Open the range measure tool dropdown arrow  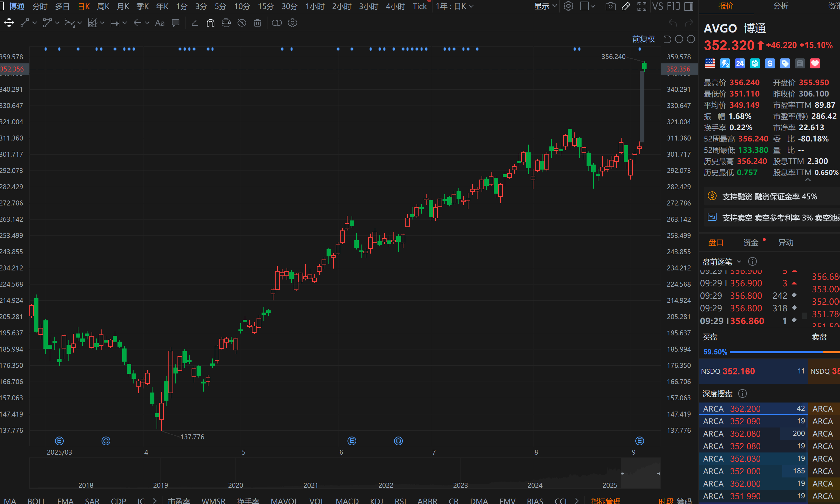coord(125,23)
